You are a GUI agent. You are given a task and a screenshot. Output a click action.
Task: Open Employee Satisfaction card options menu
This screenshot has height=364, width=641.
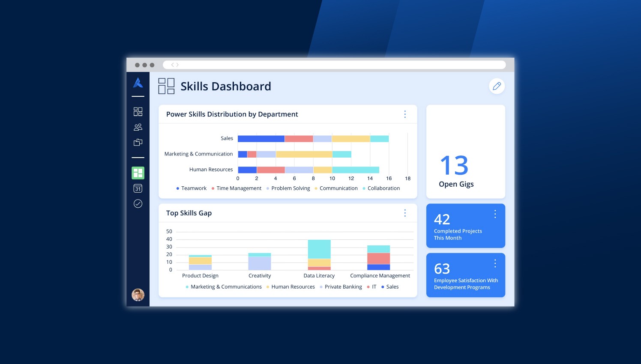pos(495,263)
